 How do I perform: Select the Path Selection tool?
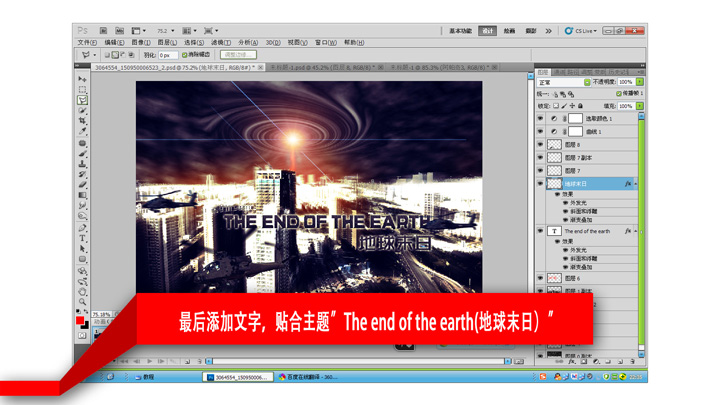pyautogui.click(x=82, y=248)
